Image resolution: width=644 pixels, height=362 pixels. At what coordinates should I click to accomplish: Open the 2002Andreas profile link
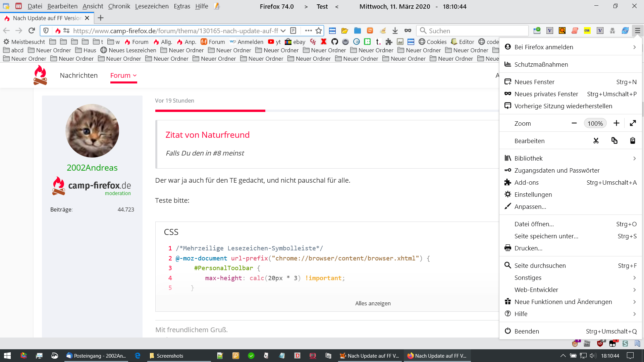tap(92, 168)
